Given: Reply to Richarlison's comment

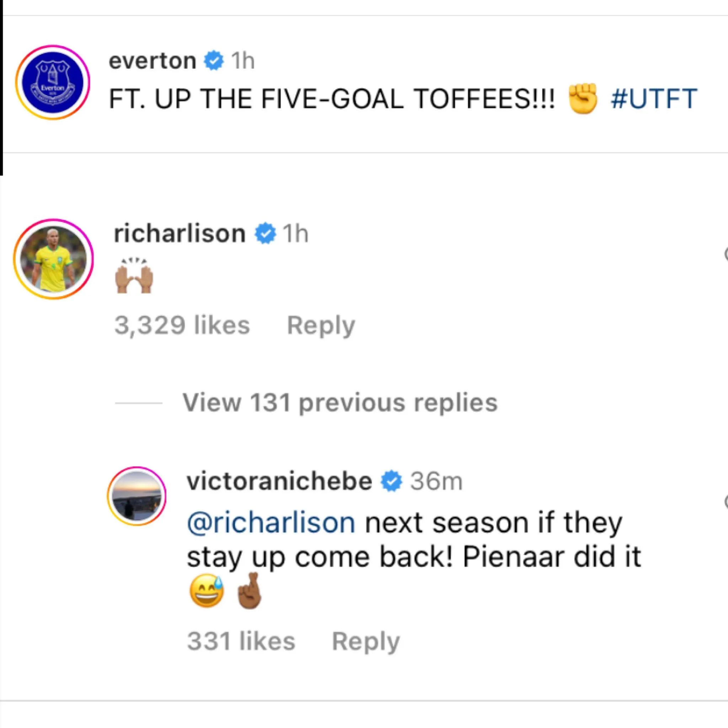Looking at the screenshot, I should coord(321,325).
